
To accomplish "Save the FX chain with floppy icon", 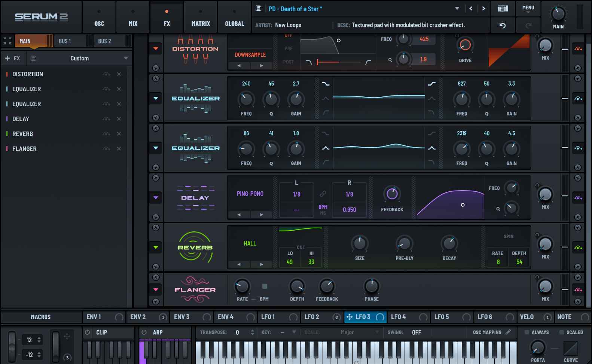I will click(33, 58).
